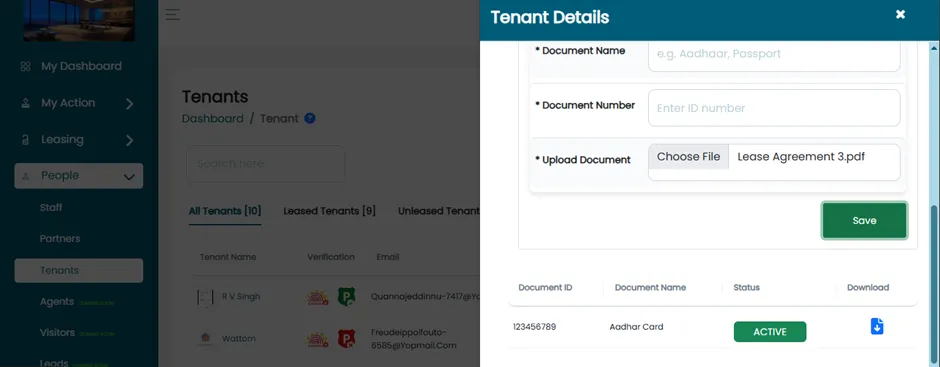940x367 pixels.
Task: Switch to the Unleased Tenants tab
Action: point(439,211)
